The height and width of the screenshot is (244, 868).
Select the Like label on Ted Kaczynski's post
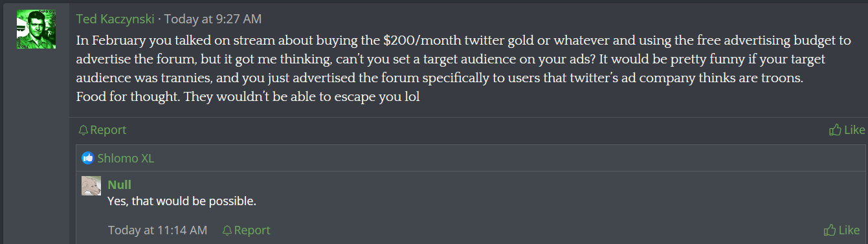click(854, 130)
